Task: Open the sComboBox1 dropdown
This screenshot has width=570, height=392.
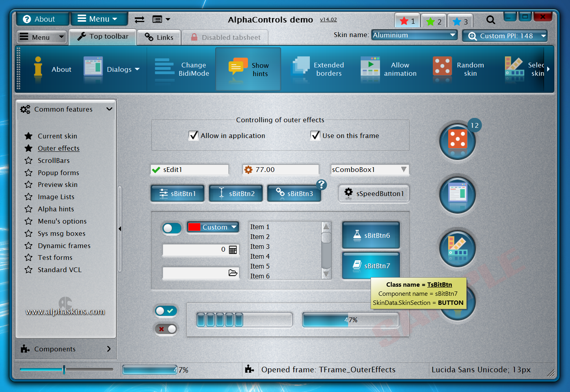Action: point(404,170)
